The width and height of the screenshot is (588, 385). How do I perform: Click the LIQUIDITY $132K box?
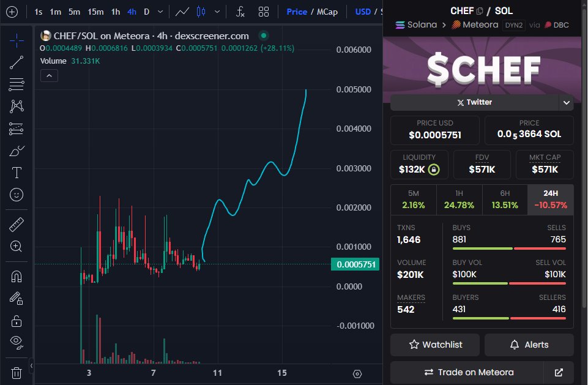[419, 165]
